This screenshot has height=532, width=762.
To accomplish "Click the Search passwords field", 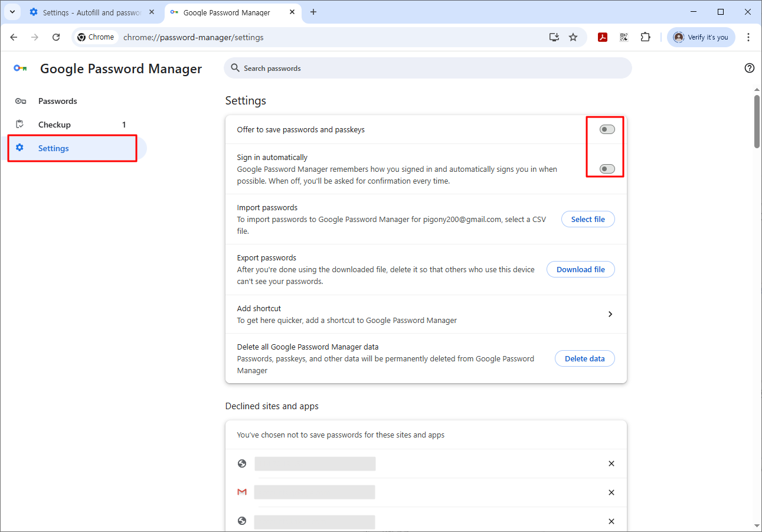I will (x=427, y=68).
